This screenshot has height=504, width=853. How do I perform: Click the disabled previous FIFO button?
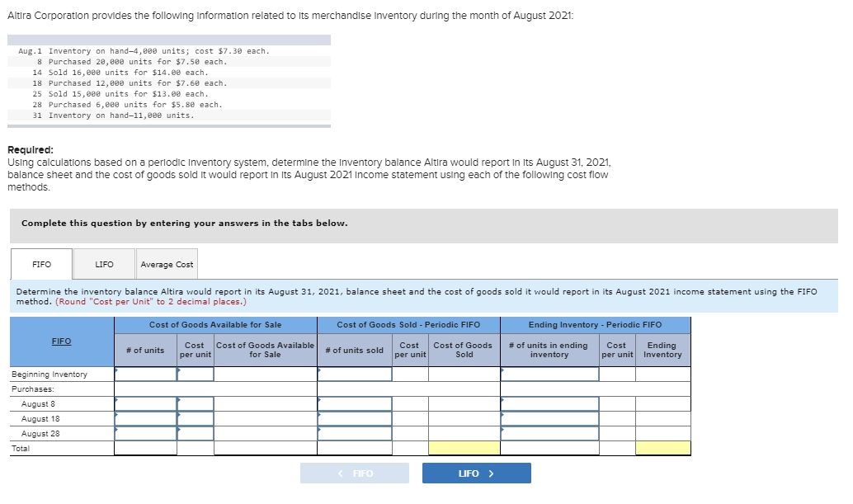355,473
